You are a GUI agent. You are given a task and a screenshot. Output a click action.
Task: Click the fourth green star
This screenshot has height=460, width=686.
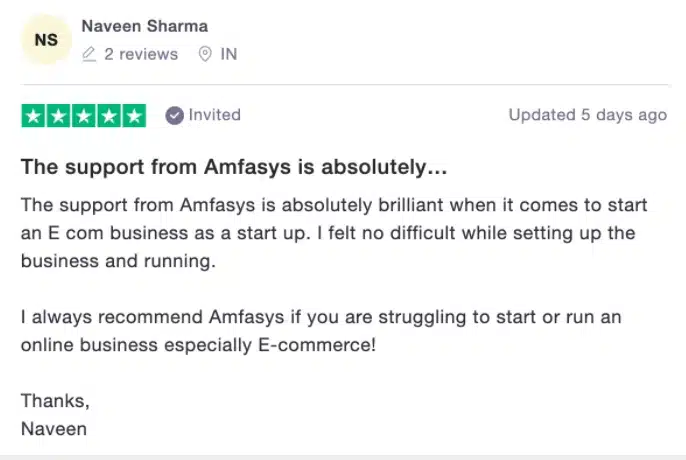tap(109, 116)
